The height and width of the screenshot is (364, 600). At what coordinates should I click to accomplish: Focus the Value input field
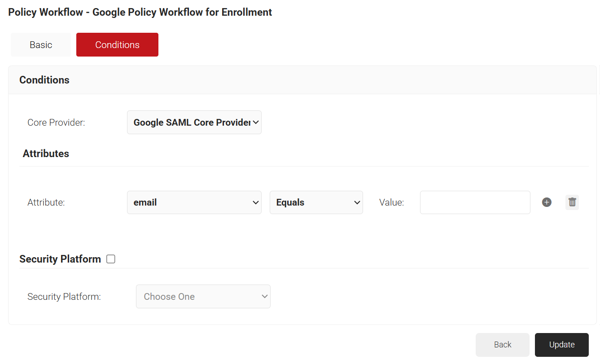[475, 202]
